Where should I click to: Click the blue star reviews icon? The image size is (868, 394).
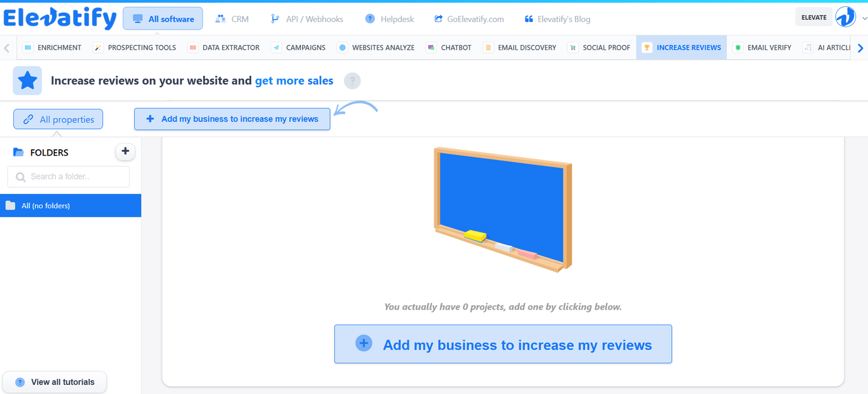click(27, 80)
